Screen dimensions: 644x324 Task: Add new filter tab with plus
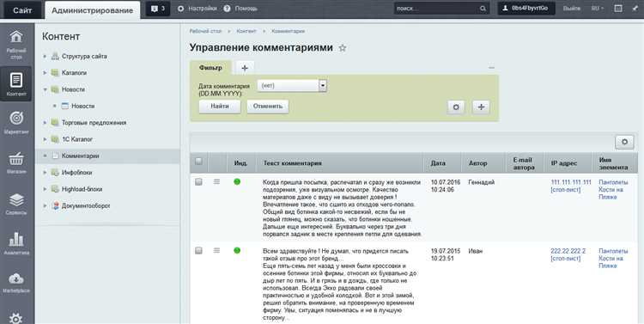245,68
